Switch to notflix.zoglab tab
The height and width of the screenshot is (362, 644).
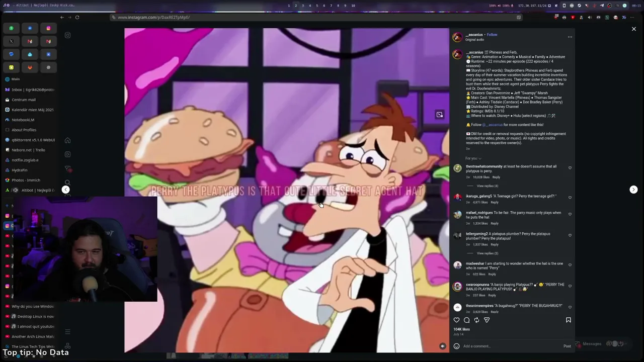(29, 160)
